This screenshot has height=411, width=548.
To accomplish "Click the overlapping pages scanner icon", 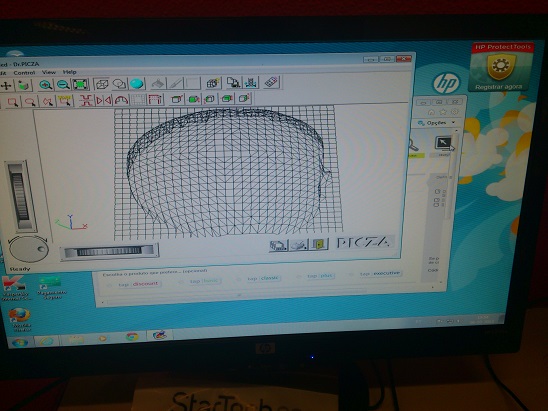I will point(233,82).
